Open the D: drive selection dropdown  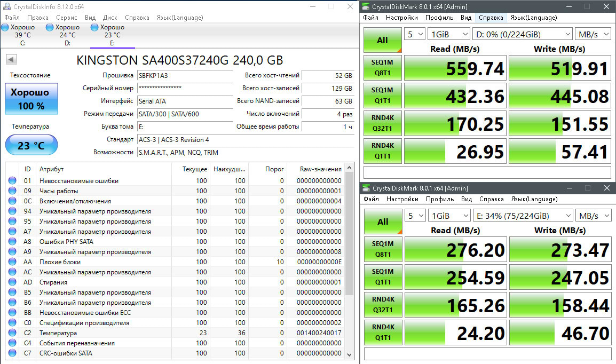523,34
